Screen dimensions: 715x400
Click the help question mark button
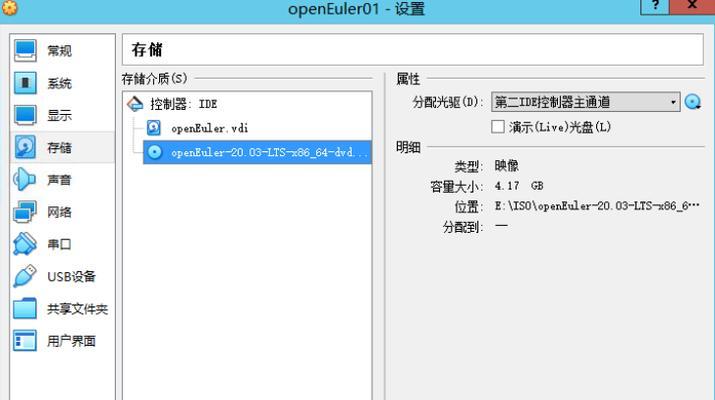pyautogui.click(x=655, y=6)
